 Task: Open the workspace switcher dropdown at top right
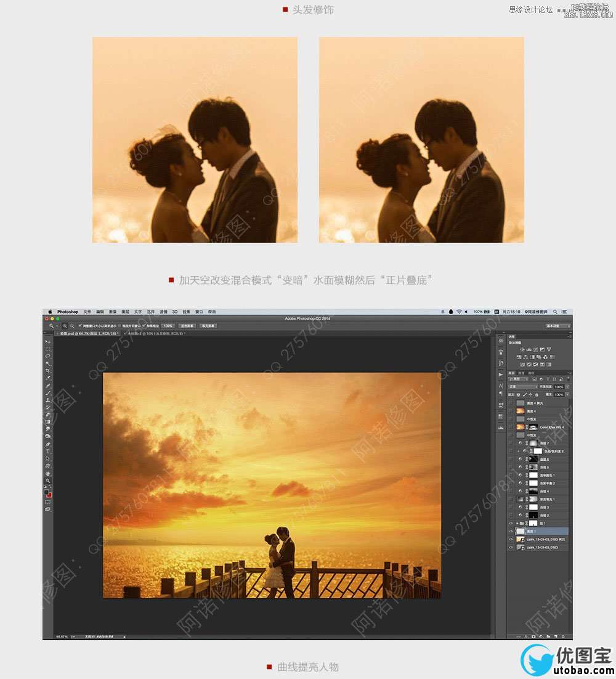(558, 326)
